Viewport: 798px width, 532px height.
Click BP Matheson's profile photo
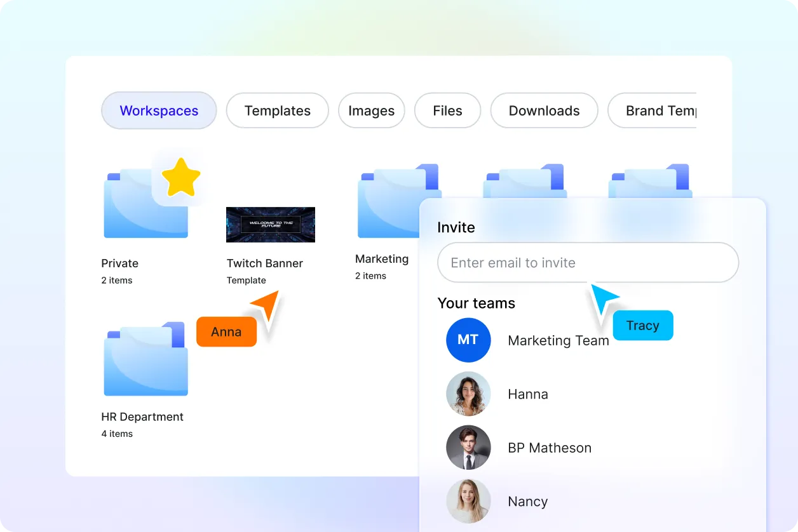pos(468,448)
